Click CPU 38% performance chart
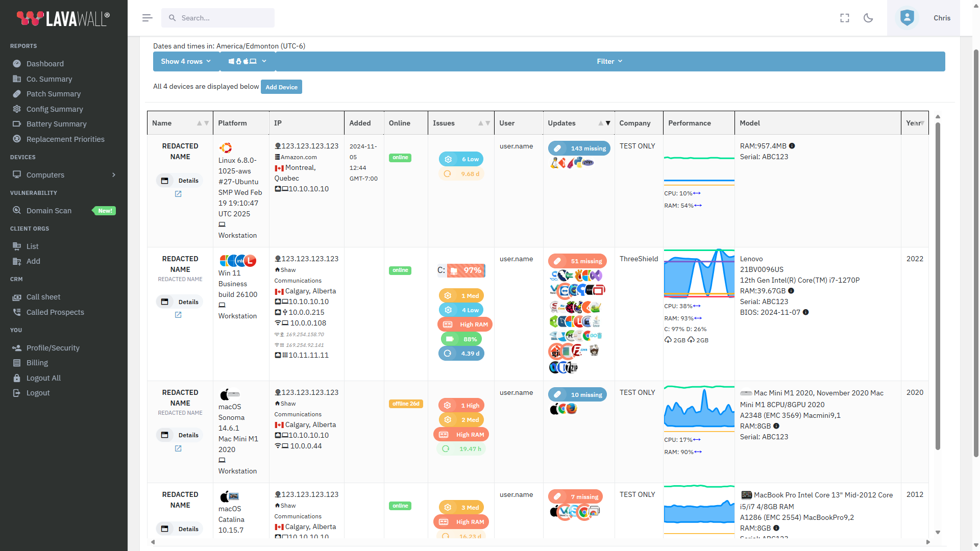980x551 pixels. pos(699,273)
